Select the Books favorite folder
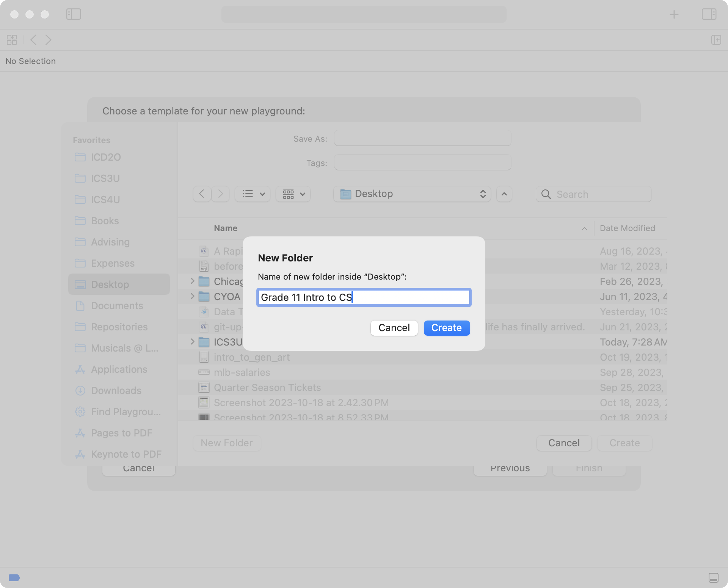Image resolution: width=728 pixels, height=588 pixels. point(105,220)
